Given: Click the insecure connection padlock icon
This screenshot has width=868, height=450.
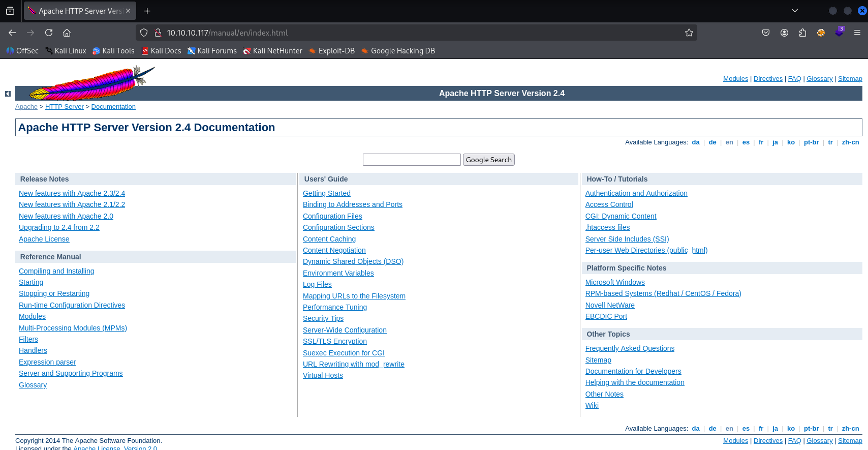Looking at the screenshot, I should [x=158, y=33].
